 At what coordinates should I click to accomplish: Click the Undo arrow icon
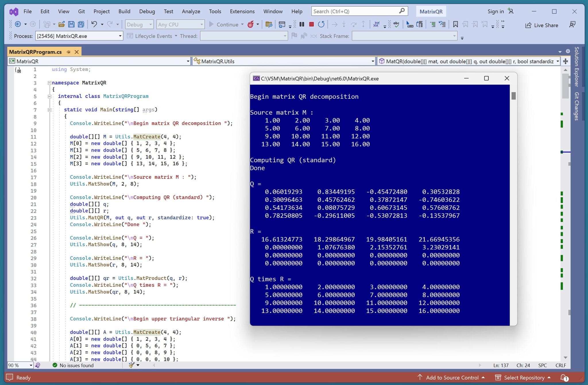point(94,24)
